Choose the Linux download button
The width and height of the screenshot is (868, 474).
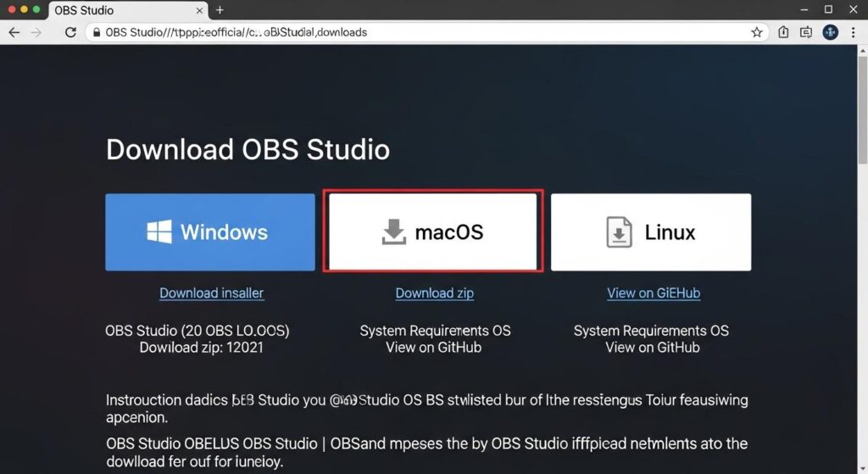tap(651, 232)
